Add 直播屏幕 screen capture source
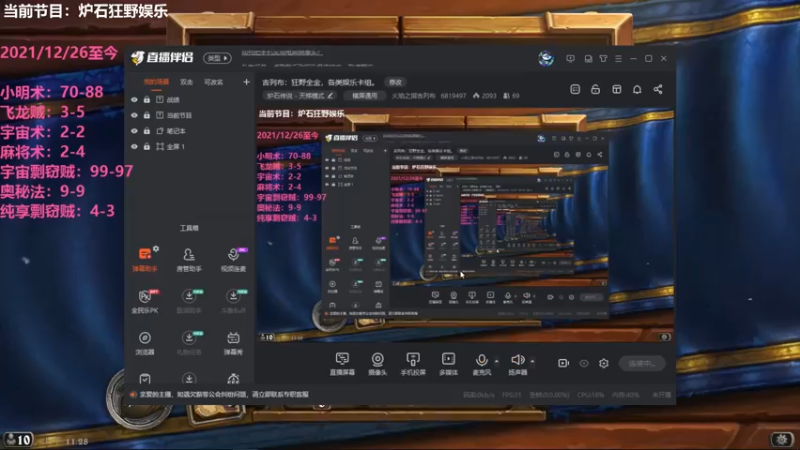 point(342,364)
